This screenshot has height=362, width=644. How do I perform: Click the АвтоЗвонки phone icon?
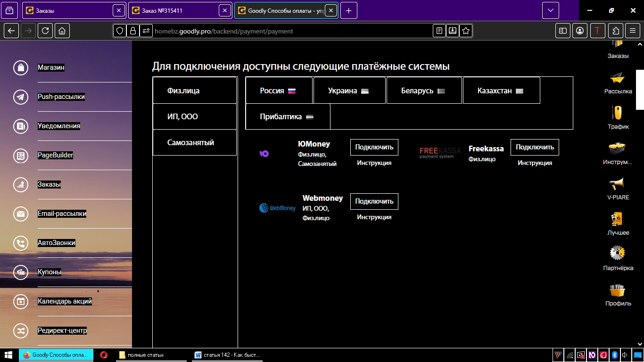[20, 243]
